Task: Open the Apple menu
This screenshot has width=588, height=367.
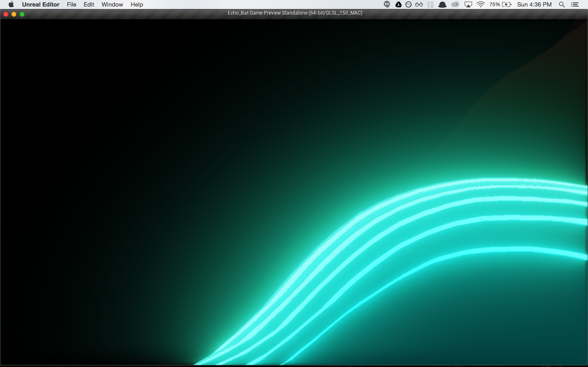Action: pyautogui.click(x=11, y=5)
